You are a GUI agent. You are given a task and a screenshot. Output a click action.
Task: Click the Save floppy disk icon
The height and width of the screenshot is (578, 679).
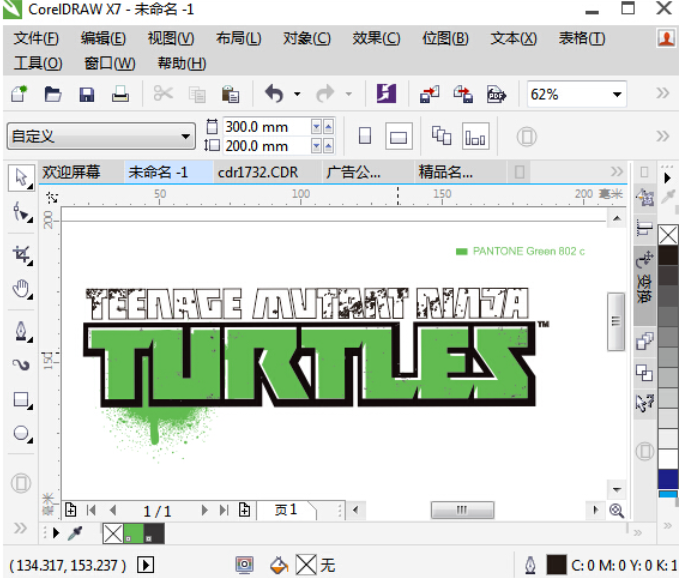tap(86, 95)
